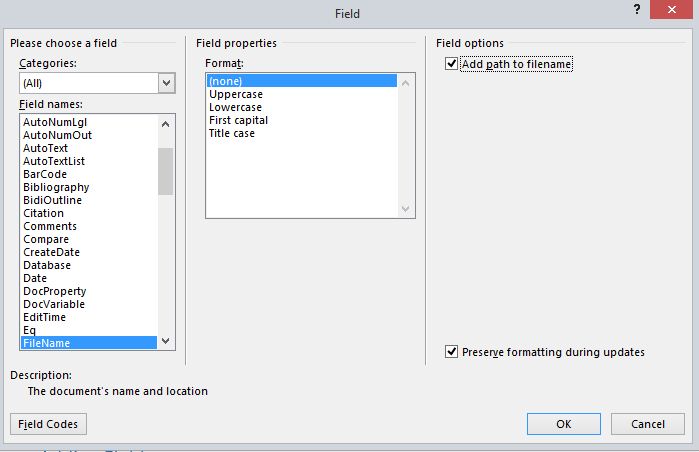Select the CreateDate field name
Screen dimensions: 699x452
pyautogui.click(x=51, y=252)
